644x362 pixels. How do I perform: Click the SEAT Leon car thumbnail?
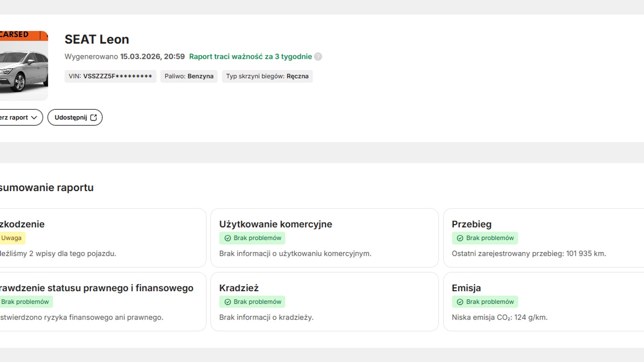(23, 66)
